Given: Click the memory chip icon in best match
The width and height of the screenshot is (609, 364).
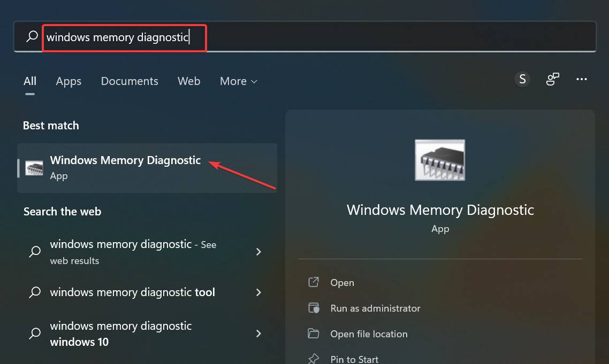Looking at the screenshot, I should point(34,168).
